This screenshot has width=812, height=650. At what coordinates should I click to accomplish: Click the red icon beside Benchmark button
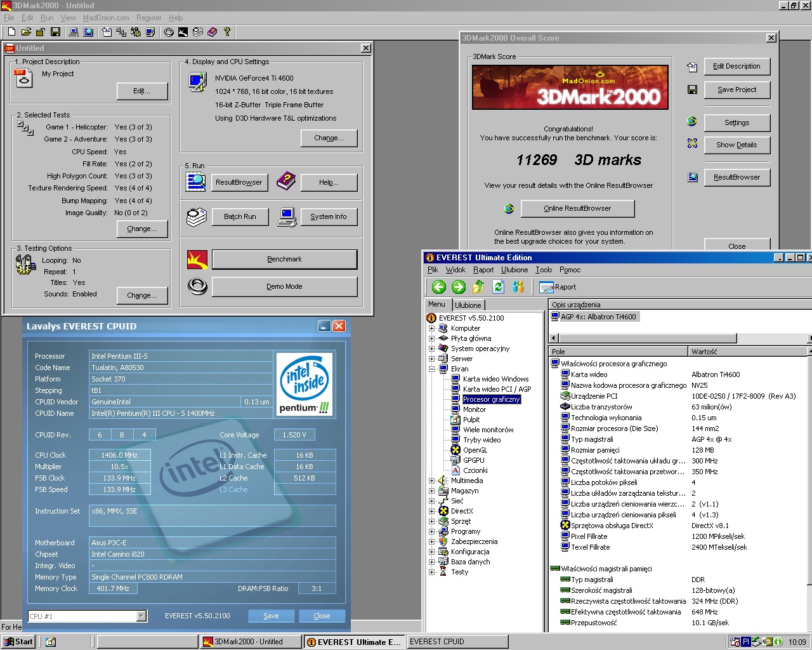tap(197, 260)
